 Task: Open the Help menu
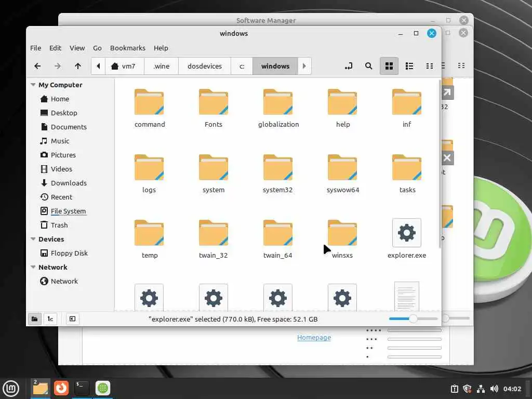[x=161, y=48]
